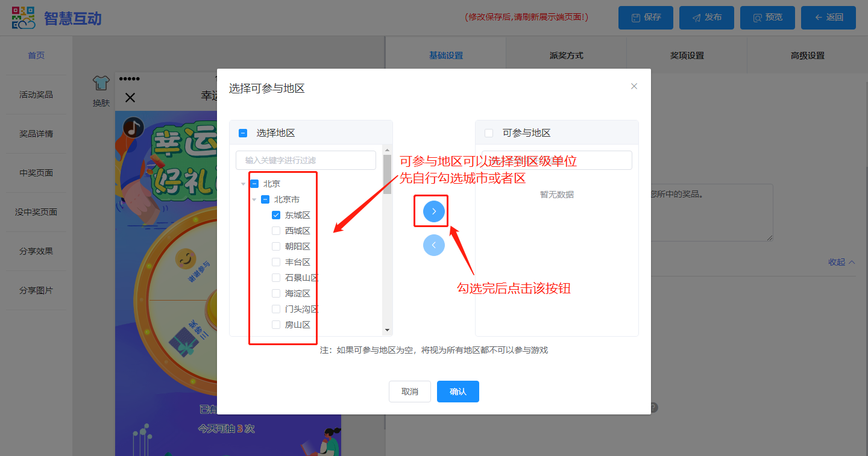
Task: Open the 活动奖品 sidebar item
Action: (x=36, y=95)
